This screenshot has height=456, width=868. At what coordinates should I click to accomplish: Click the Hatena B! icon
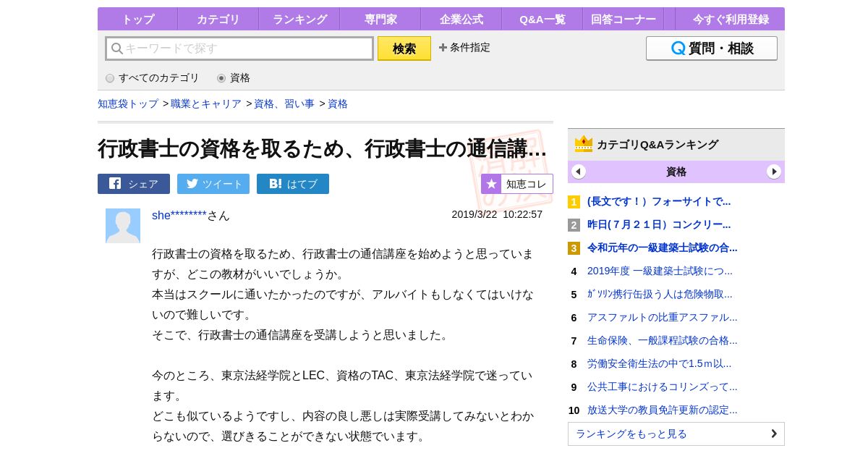coord(276,184)
